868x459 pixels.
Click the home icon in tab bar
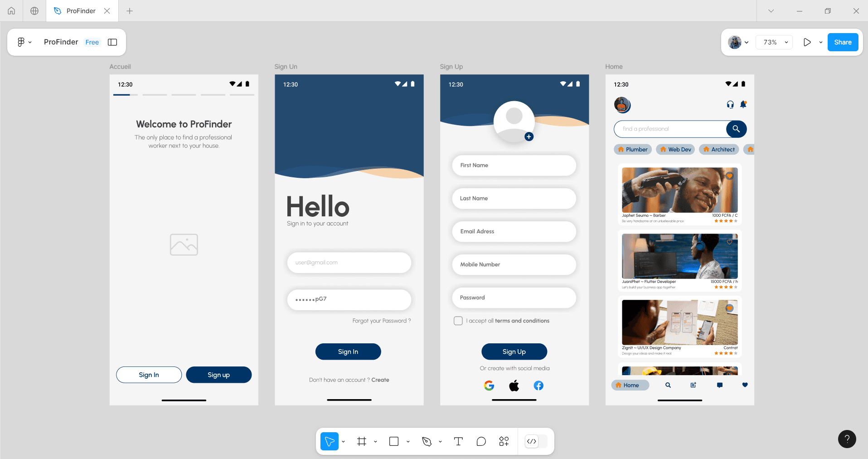coord(11,11)
